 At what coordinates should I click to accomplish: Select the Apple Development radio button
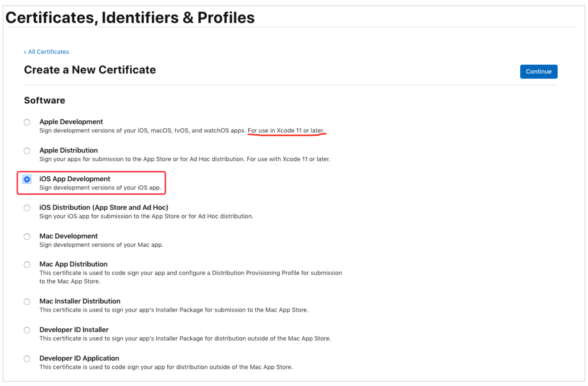tap(27, 122)
